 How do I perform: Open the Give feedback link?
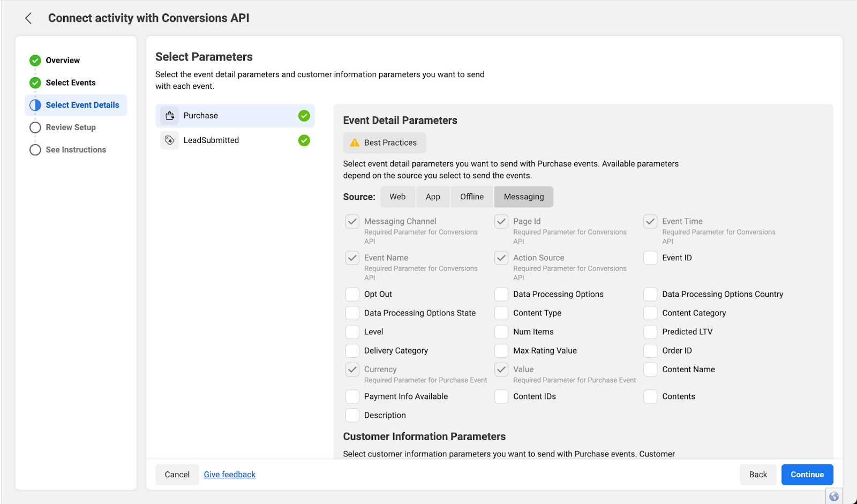click(x=230, y=475)
